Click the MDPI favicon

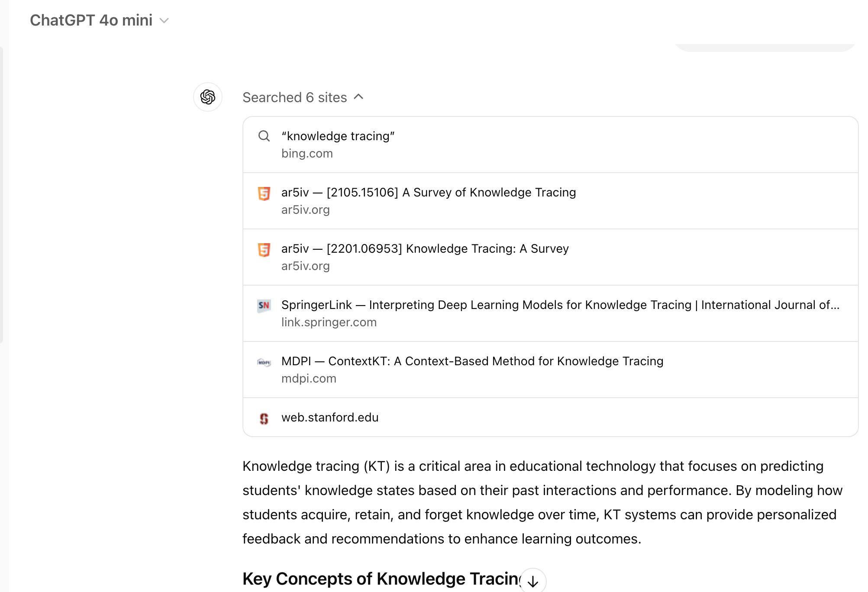coord(264,362)
